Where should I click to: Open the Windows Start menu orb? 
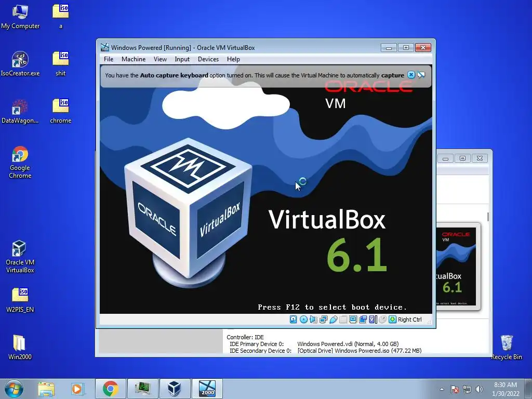(x=14, y=389)
